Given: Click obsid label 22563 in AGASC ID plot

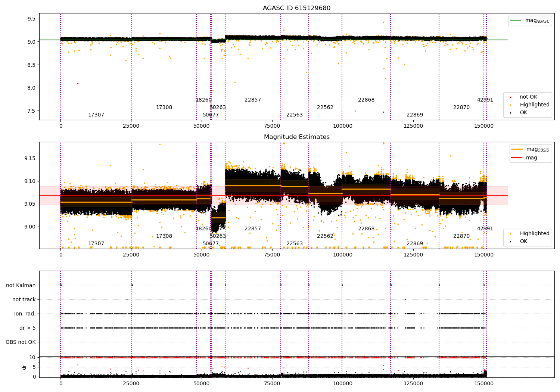Looking at the screenshot, I should 295,115.
